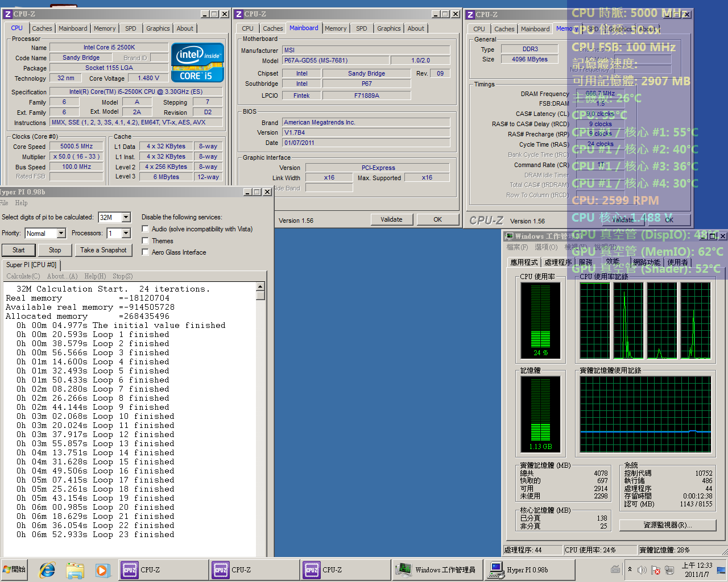Open the Start menu
The image size is (728, 582).
coord(15,569)
